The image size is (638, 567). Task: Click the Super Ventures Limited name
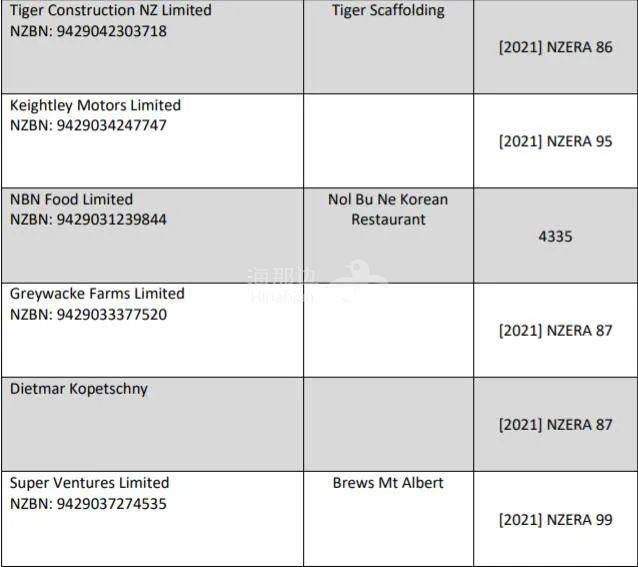[90, 483]
